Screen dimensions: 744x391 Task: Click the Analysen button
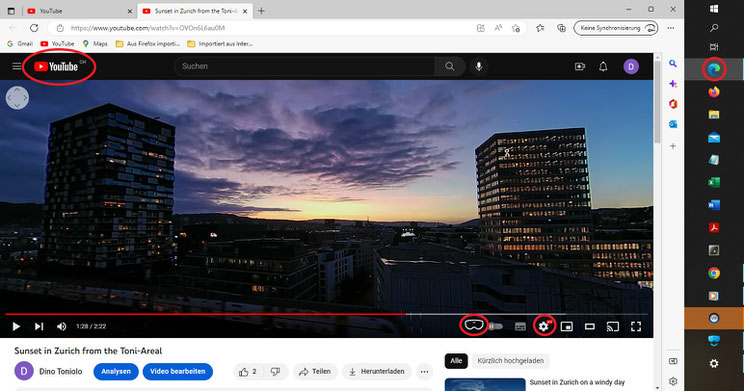click(x=116, y=372)
